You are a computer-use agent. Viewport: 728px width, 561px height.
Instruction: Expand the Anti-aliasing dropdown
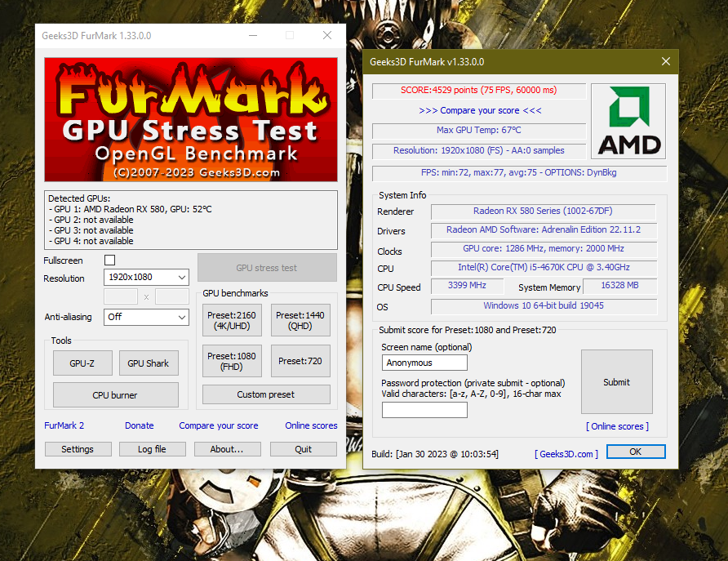pyautogui.click(x=147, y=317)
